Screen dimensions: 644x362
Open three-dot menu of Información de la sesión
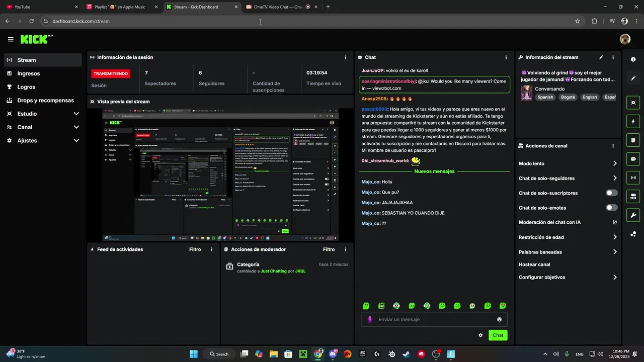(345, 57)
